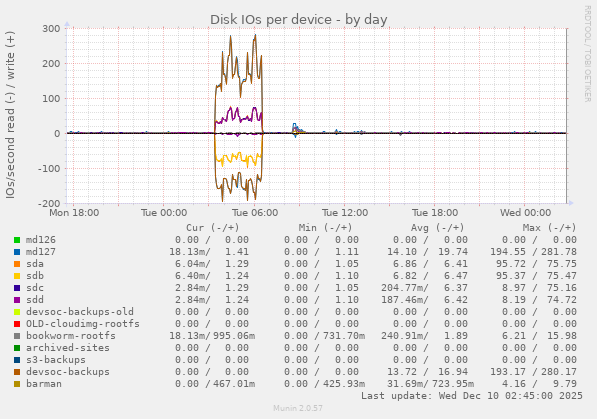Click the archived-sites green legend swatch
Image resolution: width=597 pixels, height=419 pixels.
(x=17, y=348)
